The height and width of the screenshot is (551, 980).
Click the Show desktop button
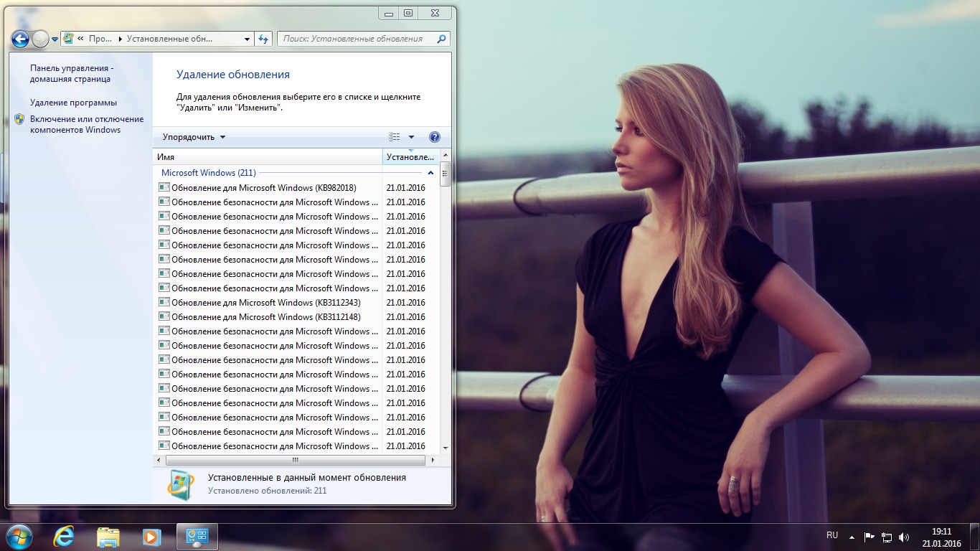click(x=974, y=537)
